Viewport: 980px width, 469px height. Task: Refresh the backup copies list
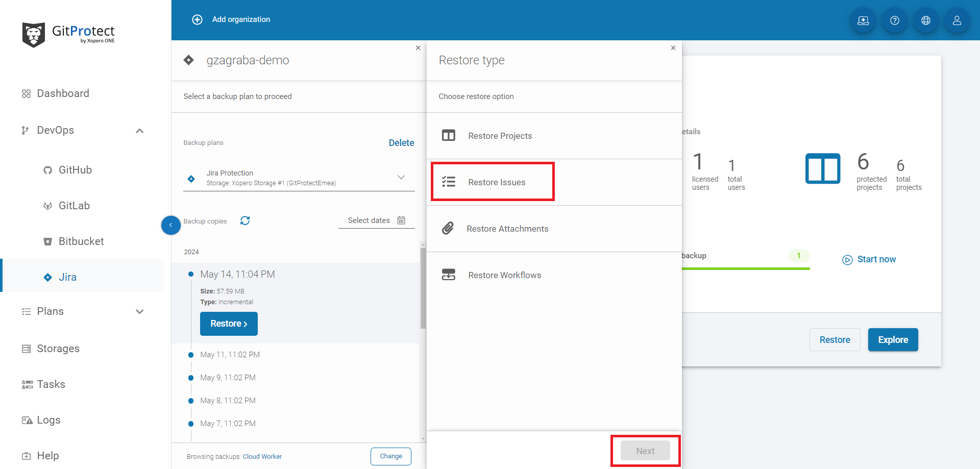[245, 220]
